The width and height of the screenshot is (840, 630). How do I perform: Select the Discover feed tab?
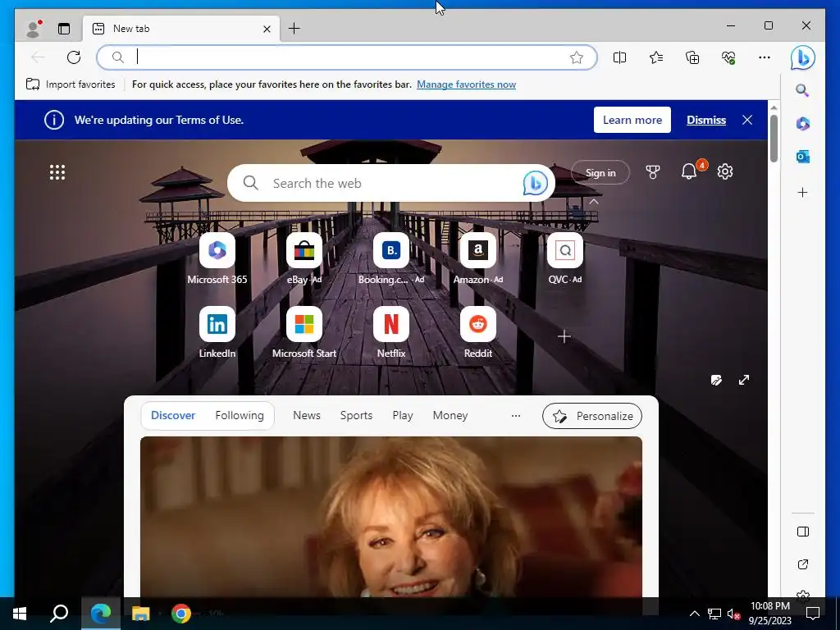point(173,416)
